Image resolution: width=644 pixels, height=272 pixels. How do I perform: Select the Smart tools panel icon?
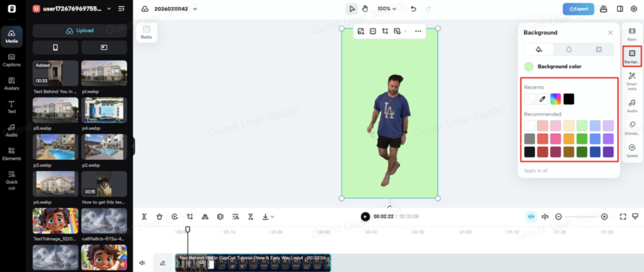click(x=632, y=80)
